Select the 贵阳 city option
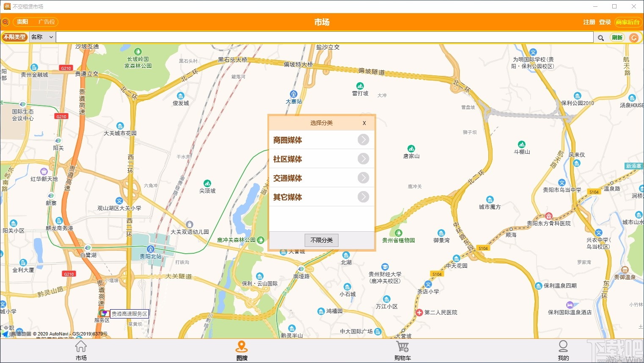Viewport: 644px width, 363px height. (23, 22)
